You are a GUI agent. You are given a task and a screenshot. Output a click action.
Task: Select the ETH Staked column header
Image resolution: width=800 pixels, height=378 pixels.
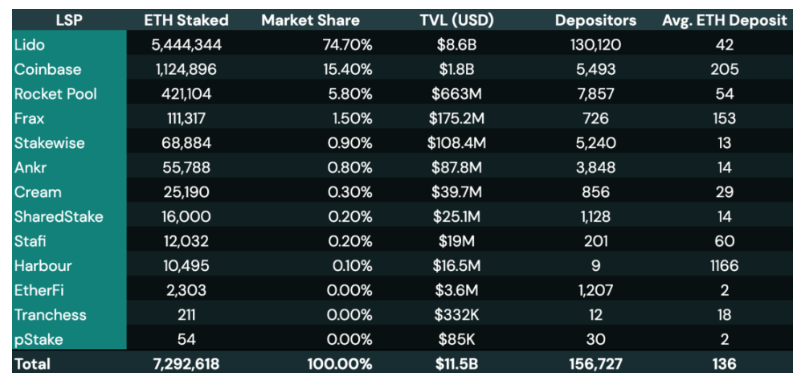pyautogui.click(x=186, y=20)
